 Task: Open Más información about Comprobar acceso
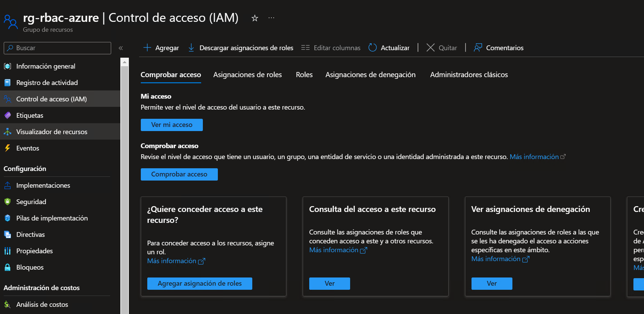(534, 157)
